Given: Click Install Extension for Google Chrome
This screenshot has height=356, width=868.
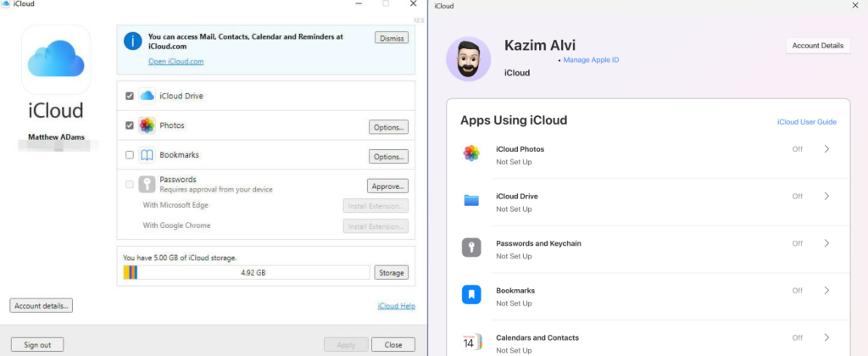Looking at the screenshot, I should point(376,226).
